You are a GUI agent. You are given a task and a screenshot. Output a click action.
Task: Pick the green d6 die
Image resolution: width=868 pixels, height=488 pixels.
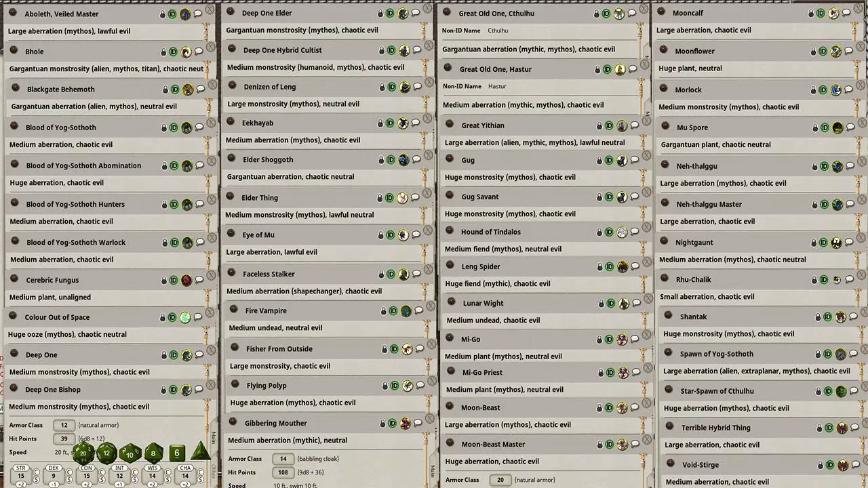[x=177, y=453]
